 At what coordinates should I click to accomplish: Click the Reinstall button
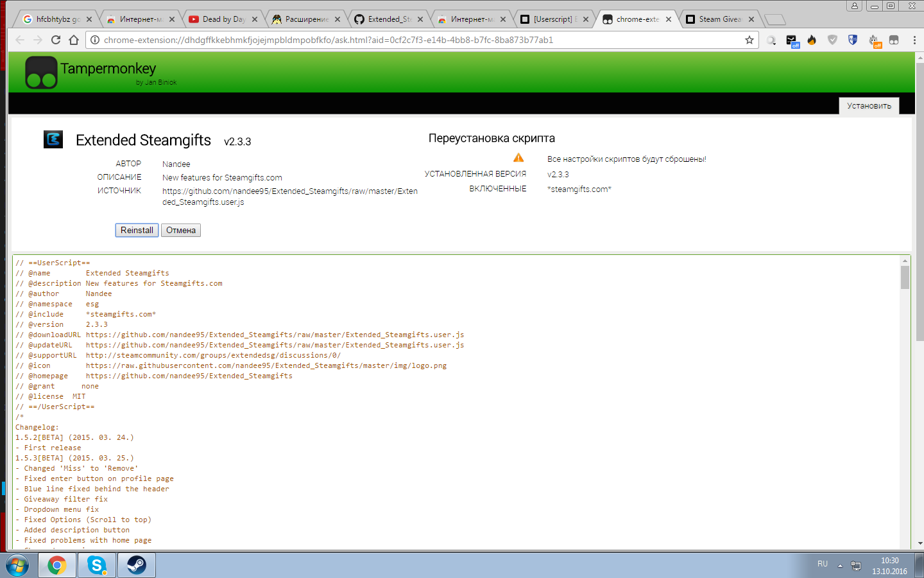tap(137, 230)
